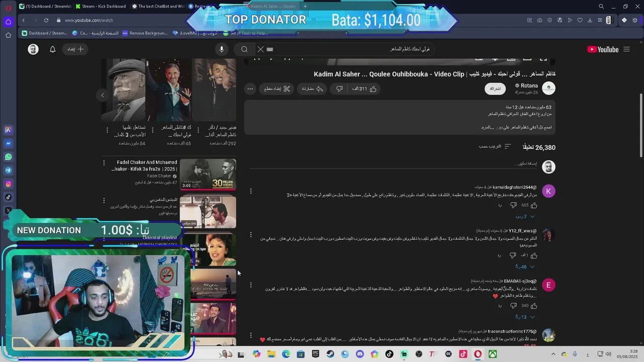Screen dimensions: 644x362
Task: Expand the 46 replies under Y12_ff_wws
Action: [524, 267]
